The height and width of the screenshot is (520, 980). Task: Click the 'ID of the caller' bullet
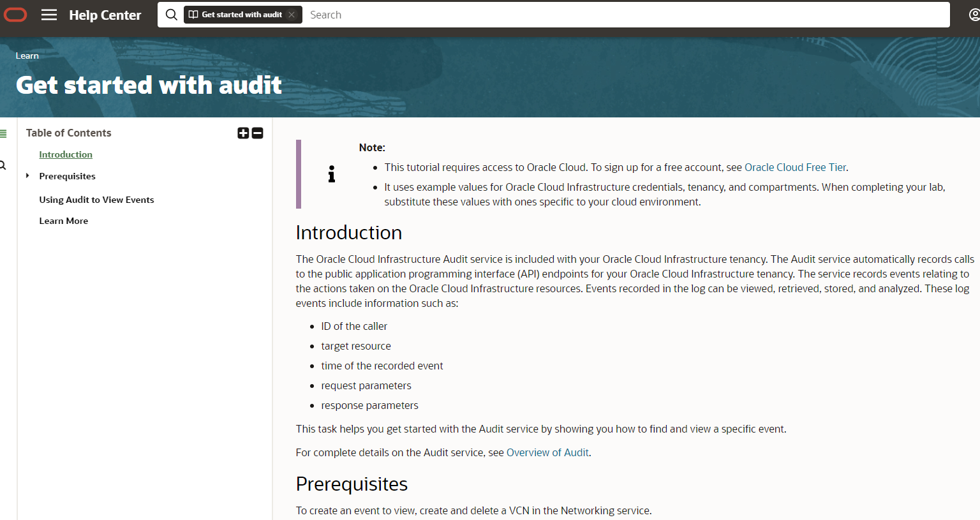354,326
